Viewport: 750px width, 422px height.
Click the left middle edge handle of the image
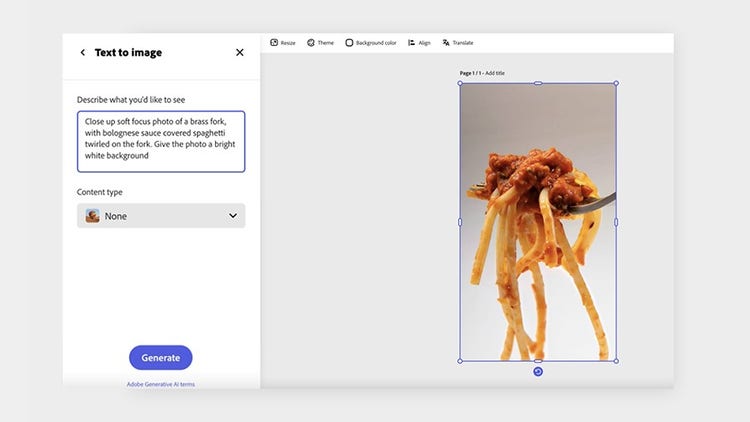click(x=460, y=222)
